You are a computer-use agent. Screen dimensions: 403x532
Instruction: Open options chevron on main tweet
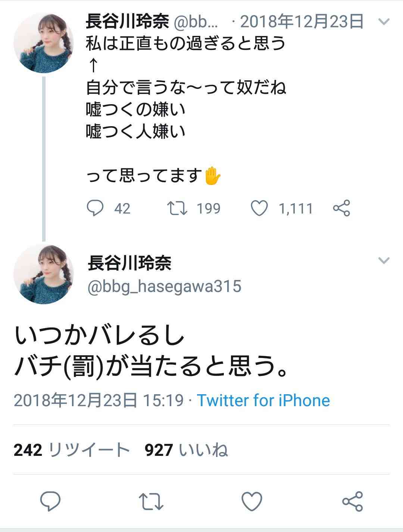(384, 260)
